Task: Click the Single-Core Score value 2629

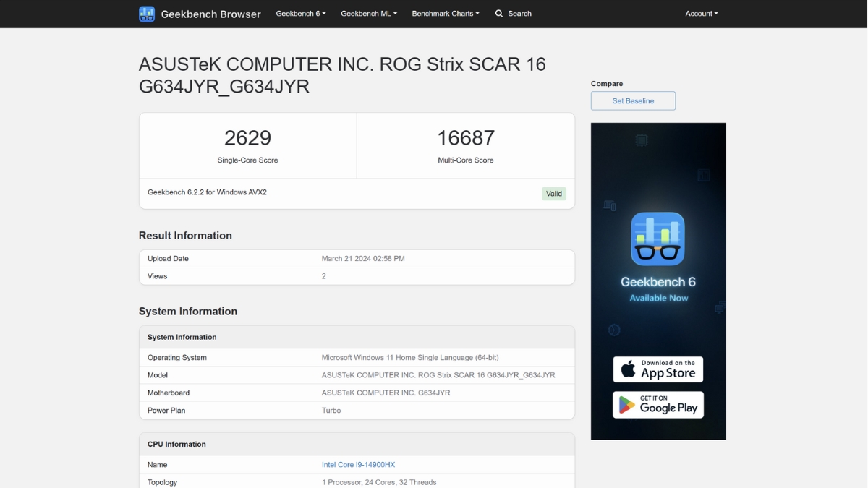Action: [x=248, y=138]
